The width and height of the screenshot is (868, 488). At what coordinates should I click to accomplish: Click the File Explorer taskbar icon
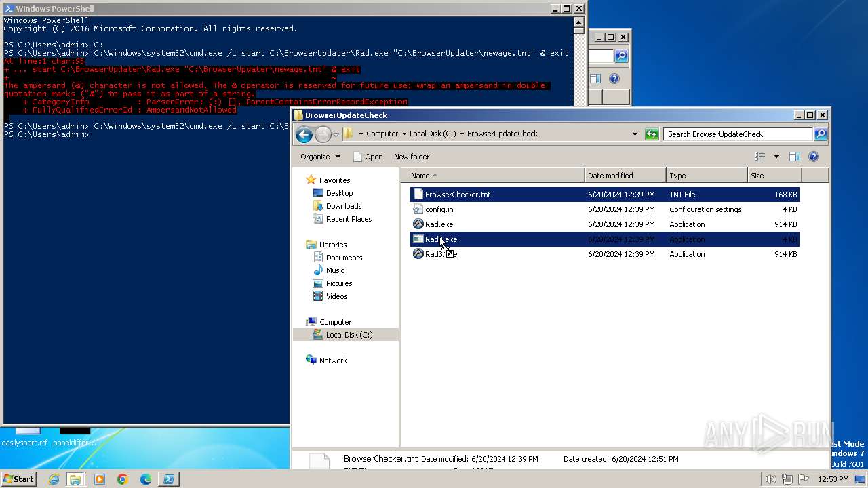point(75,479)
